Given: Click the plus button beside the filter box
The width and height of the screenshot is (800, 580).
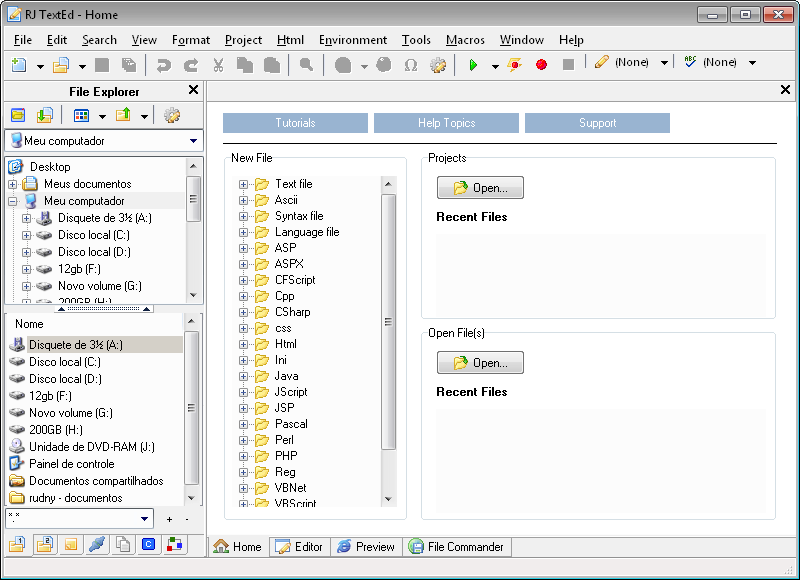Looking at the screenshot, I should tap(169, 519).
